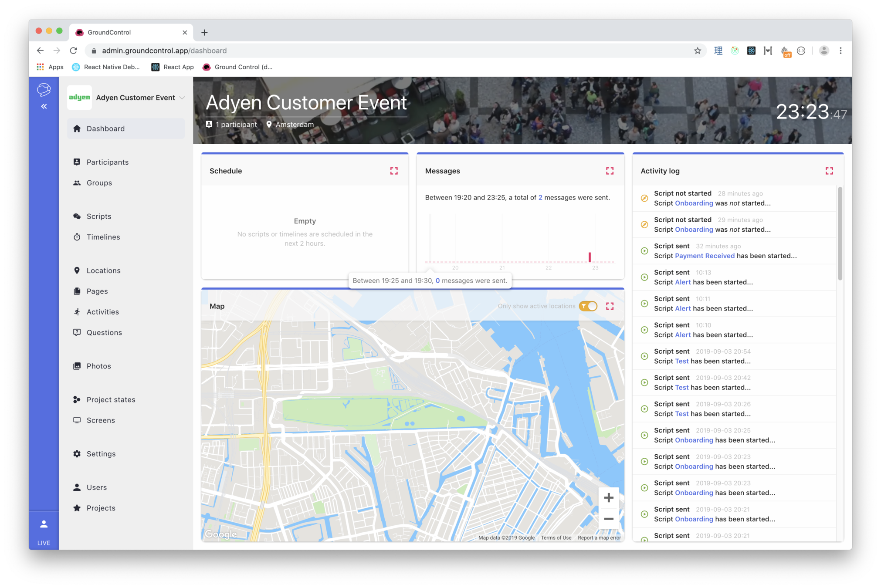Expand the Messages panel to fullscreen

pyautogui.click(x=610, y=171)
